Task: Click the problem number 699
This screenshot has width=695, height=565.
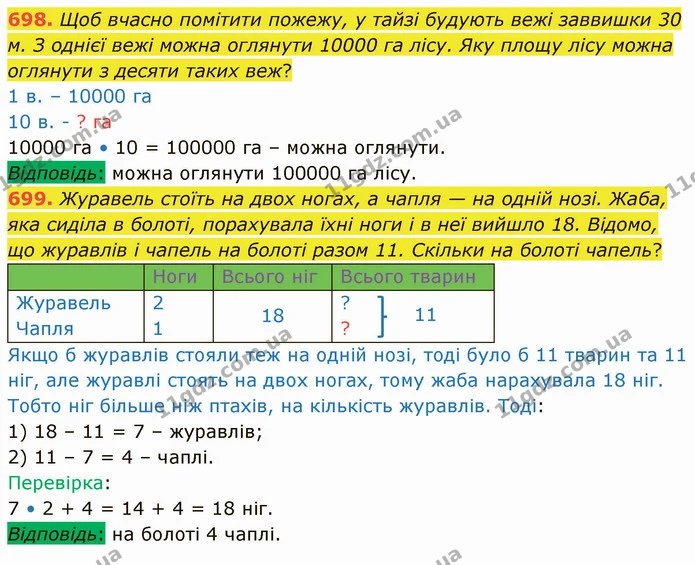Action: click(30, 199)
